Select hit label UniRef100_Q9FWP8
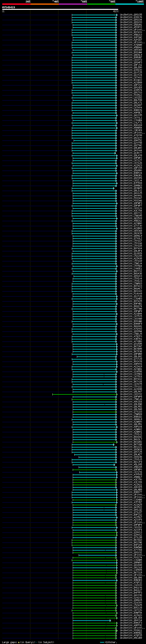 (131, 397)
